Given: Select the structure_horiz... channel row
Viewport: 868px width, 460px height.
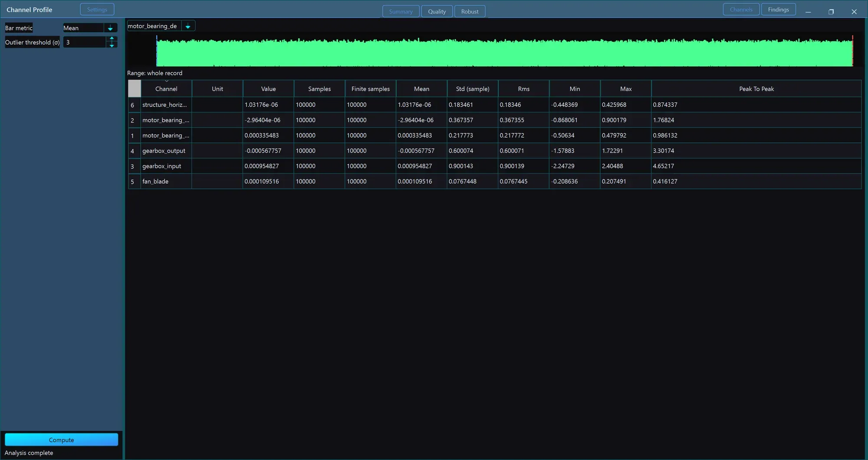Looking at the screenshot, I should click(495, 105).
